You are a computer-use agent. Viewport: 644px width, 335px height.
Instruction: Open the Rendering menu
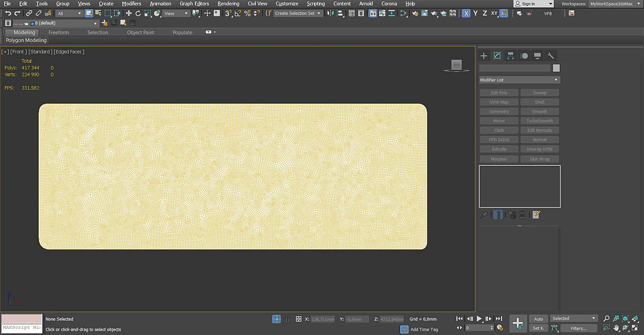coord(228,4)
